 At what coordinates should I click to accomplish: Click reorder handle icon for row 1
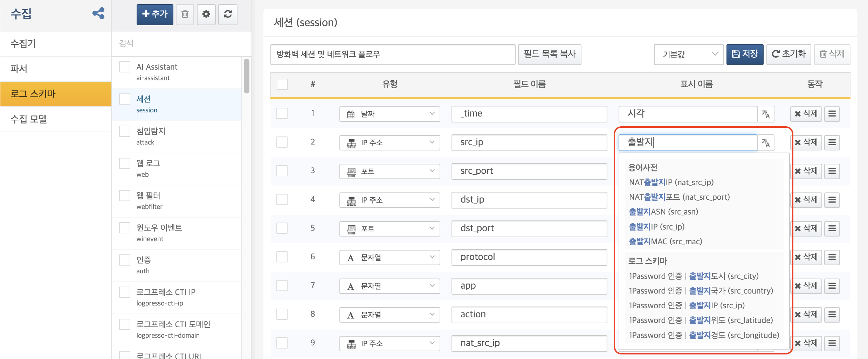tap(832, 114)
